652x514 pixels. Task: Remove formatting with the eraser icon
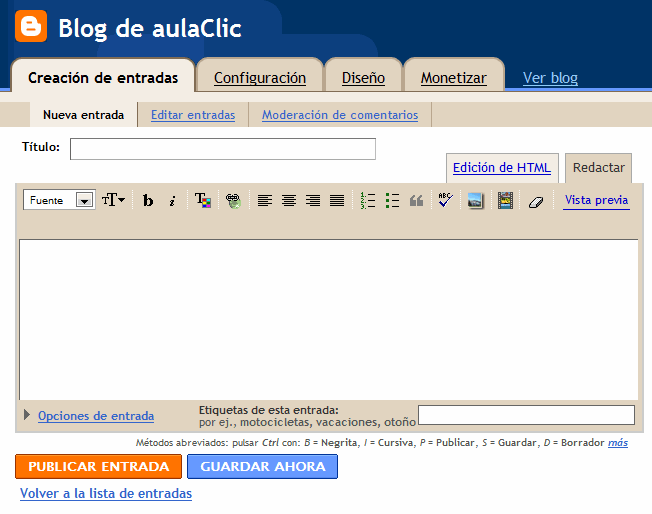click(x=535, y=200)
